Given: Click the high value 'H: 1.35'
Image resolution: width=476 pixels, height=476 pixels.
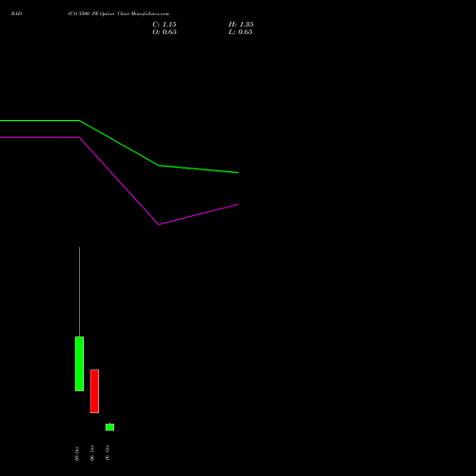Looking at the screenshot, I should point(241,25).
